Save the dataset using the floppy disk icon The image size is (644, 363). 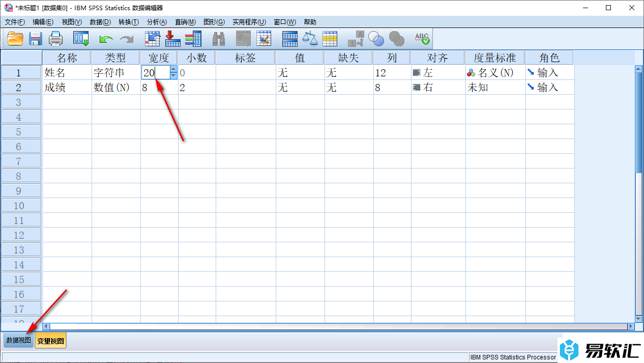point(35,39)
